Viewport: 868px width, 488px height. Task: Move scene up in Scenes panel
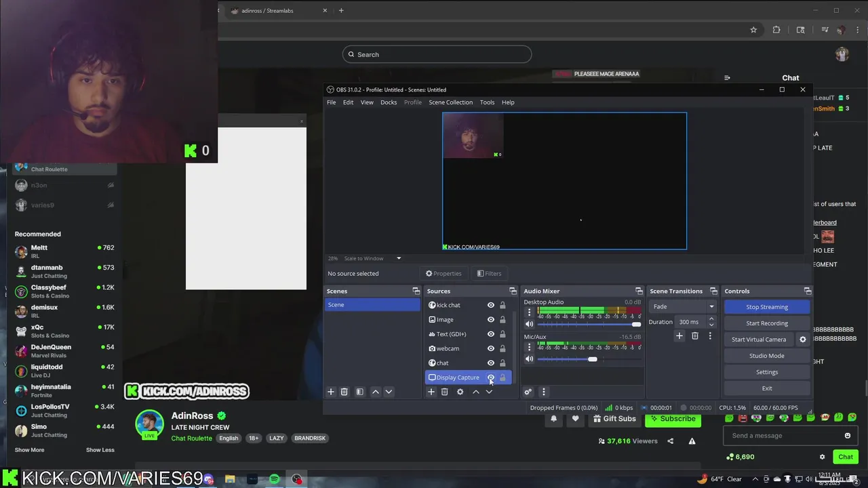pyautogui.click(x=375, y=392)
